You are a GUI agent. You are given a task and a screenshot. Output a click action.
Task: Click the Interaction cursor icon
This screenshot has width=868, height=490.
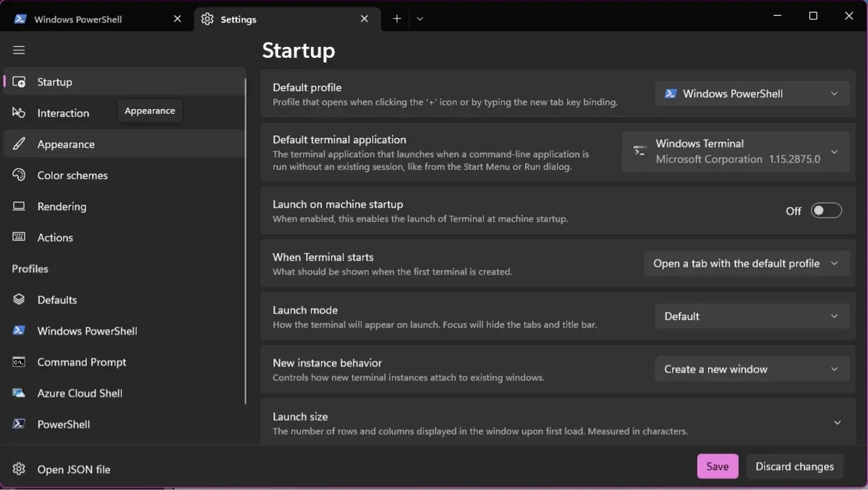(x=19, y=113)
